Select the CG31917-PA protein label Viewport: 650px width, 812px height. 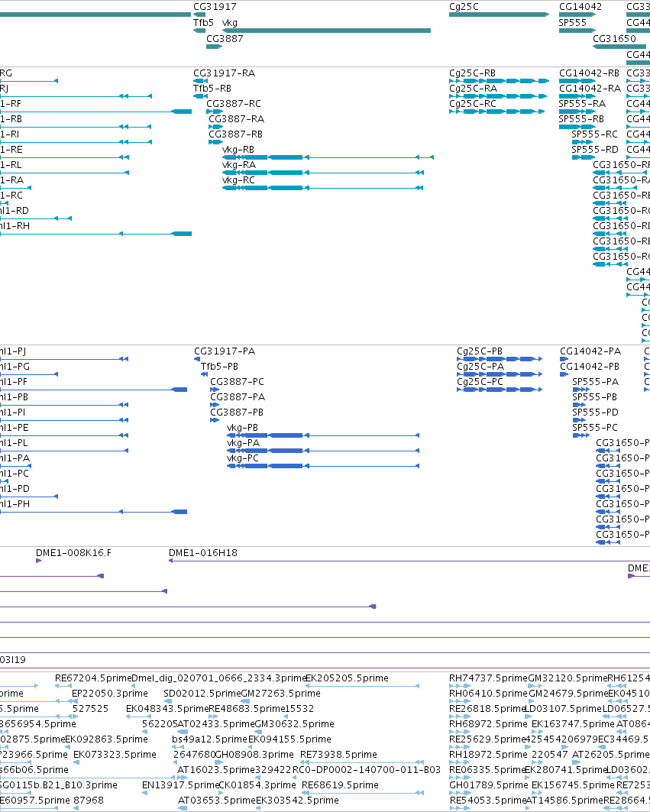coord(225,351)
